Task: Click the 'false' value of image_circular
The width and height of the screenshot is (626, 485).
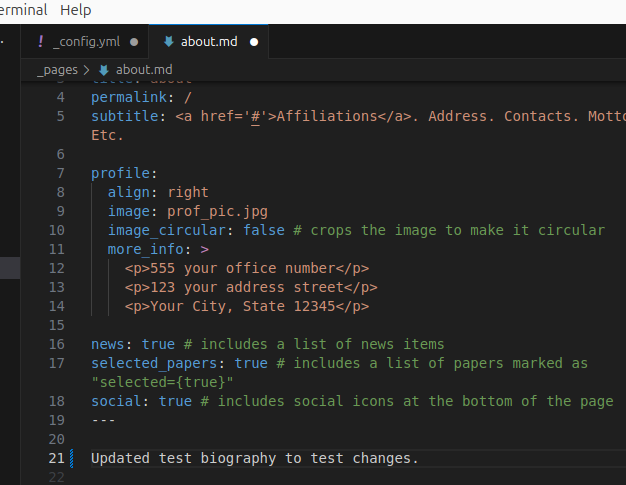Action: point(262,230)
